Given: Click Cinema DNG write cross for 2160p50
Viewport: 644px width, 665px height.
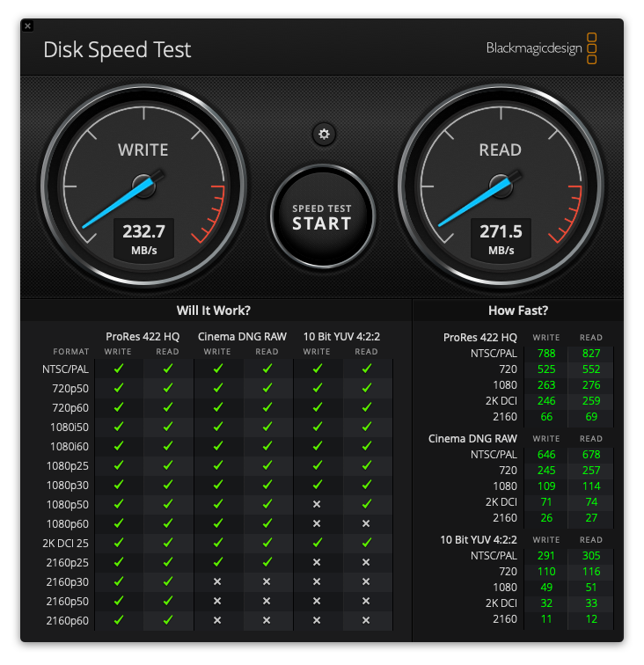Looking at the screenshot, I should (217, 601).
